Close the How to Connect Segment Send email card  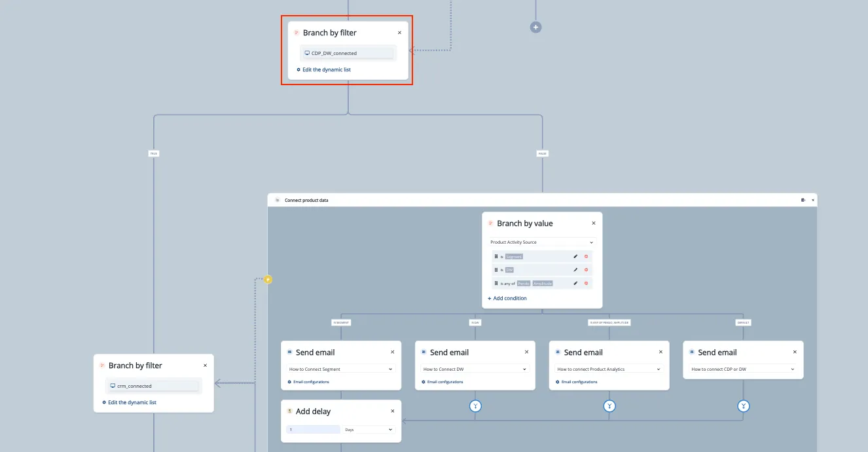(x=393, y=352)
